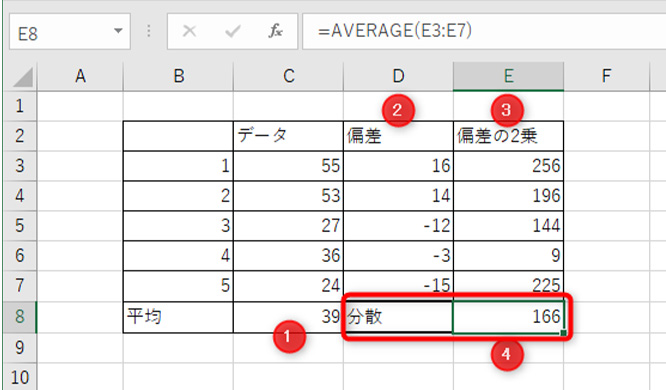Click the fill handle of cell E8
Viewport: 666px width, 390px height.
563,333
